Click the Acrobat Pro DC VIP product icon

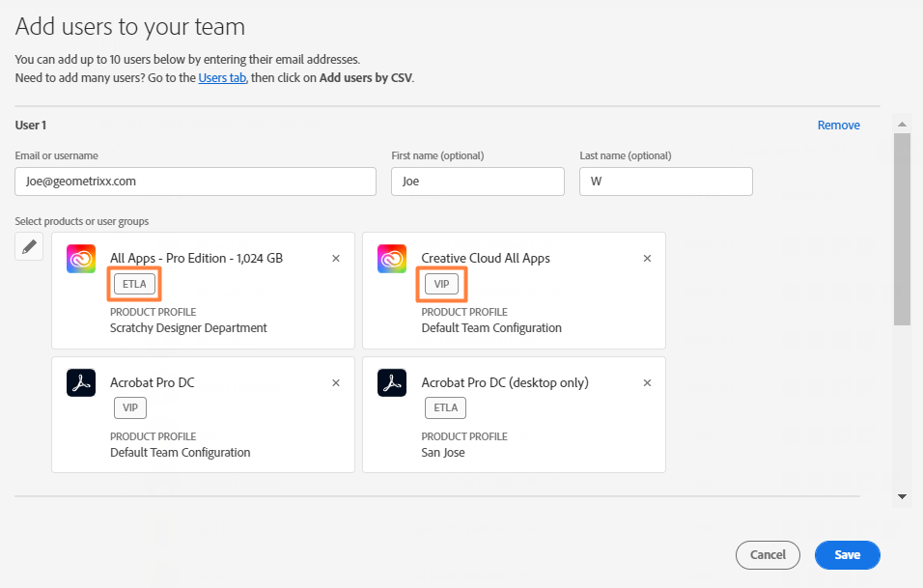tap(81, 383)
